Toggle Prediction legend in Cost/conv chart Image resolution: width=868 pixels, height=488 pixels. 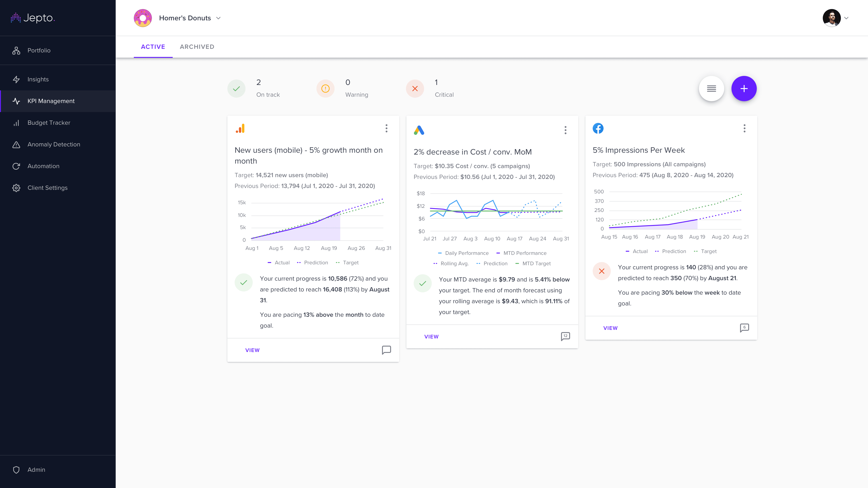click(x=492, y=264)
